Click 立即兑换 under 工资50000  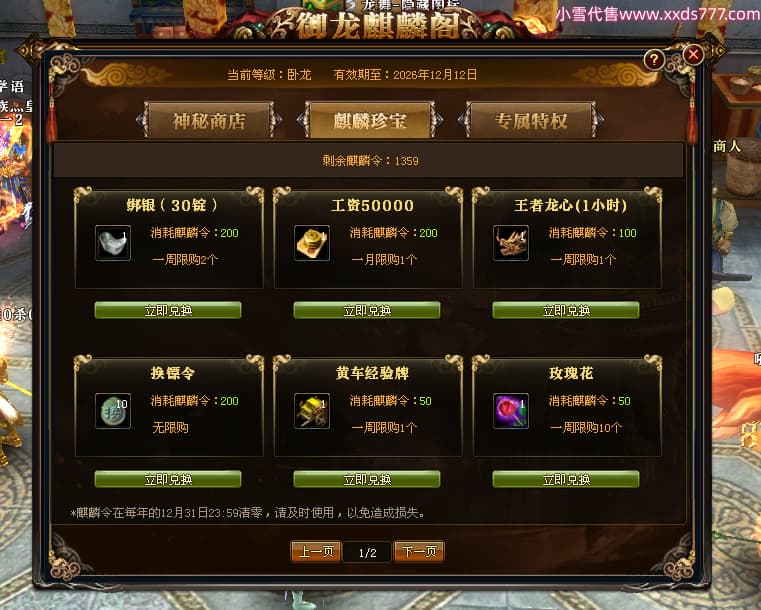point(367,310)
